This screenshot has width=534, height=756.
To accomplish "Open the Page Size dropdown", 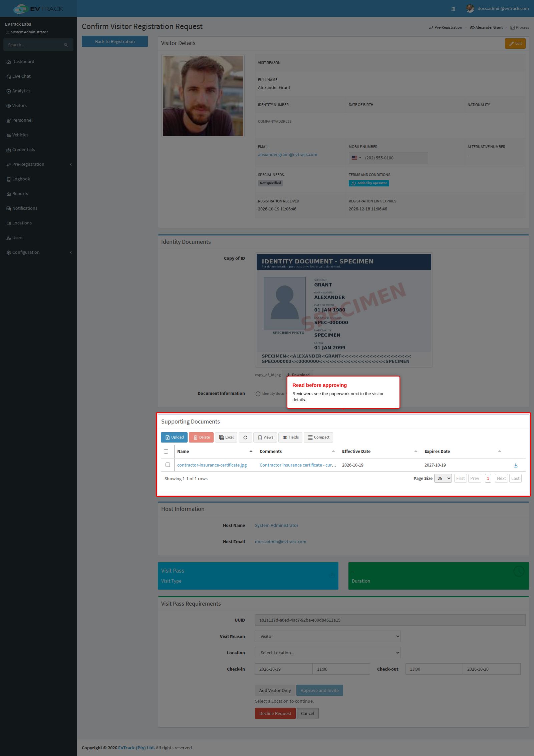I will (x=443, y=479).
